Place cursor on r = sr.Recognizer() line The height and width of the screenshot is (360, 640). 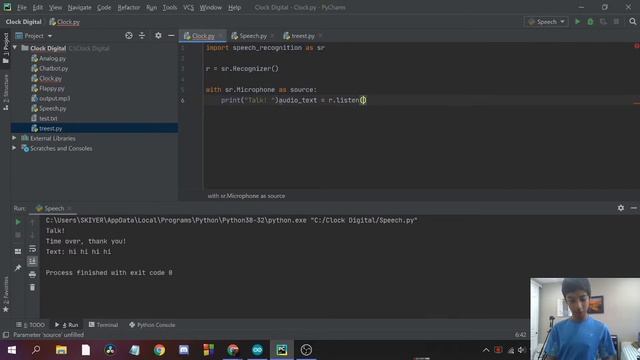[242, 69]
